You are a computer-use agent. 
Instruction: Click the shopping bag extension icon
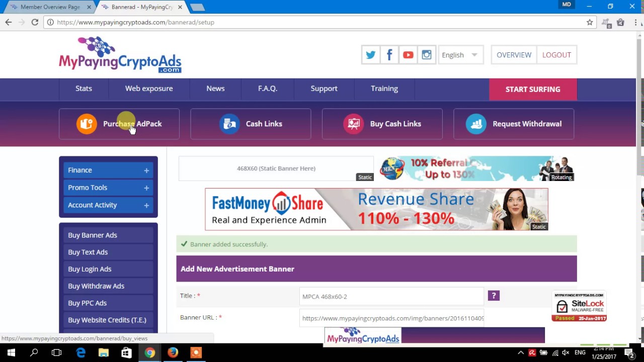tap(620, 22)
